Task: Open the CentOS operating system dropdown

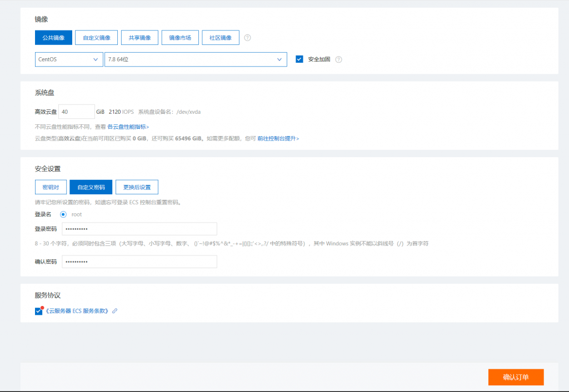Action: [68, 59]
